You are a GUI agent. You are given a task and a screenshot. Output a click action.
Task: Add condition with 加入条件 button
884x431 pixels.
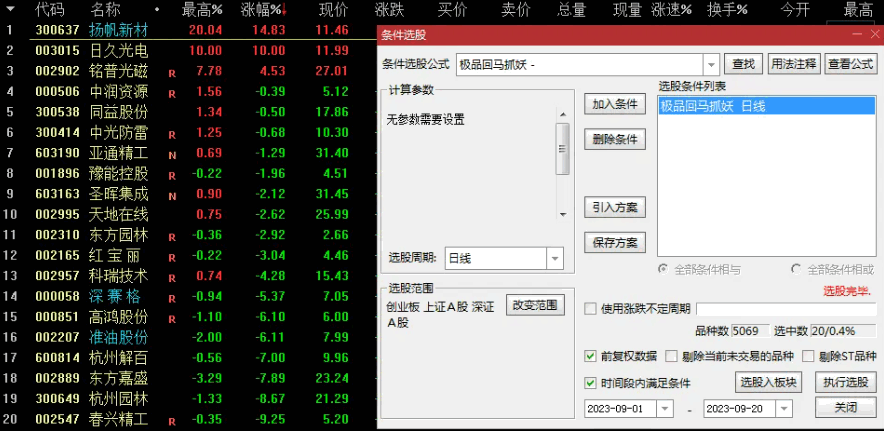click(x=615, y=104)
